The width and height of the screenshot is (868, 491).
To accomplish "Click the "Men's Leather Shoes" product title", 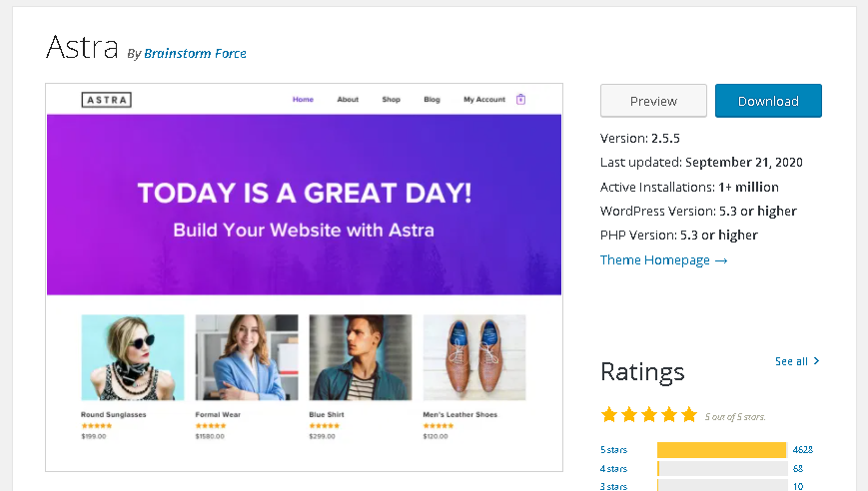I will (460, 415).
